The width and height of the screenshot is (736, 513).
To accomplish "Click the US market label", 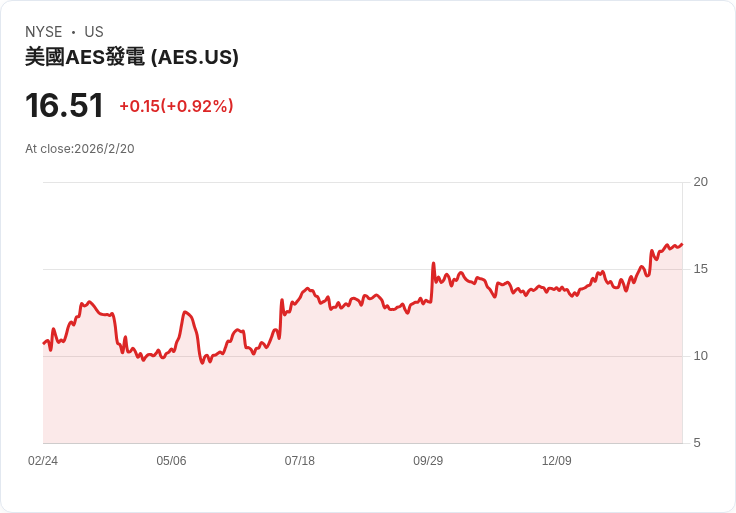I will pyautogui.click(x=94, y=32).
